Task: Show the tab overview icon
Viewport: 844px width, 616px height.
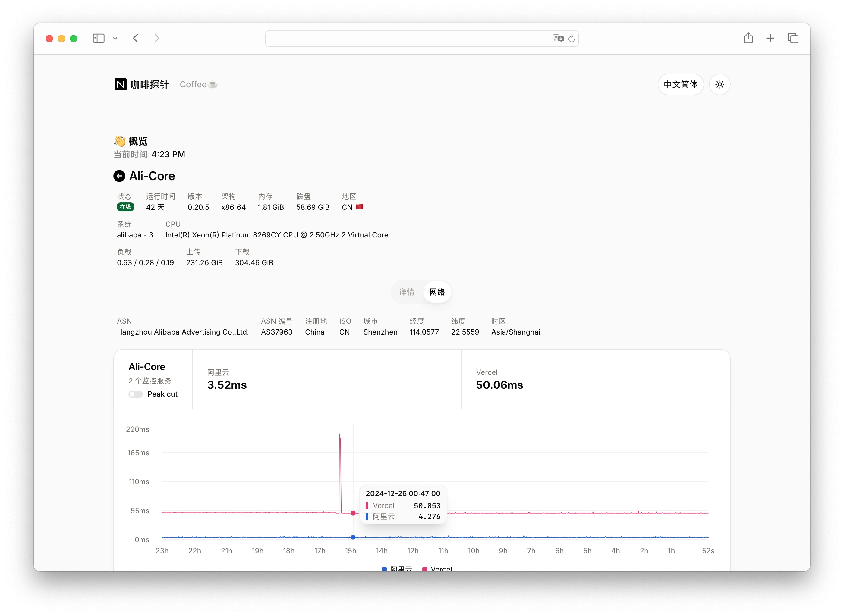Action: [793, 38]
